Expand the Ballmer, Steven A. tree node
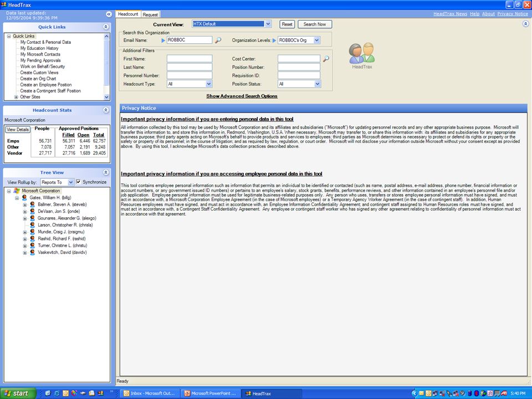The width and height of the screenshot is (532, 399). (x=25, y=204)
